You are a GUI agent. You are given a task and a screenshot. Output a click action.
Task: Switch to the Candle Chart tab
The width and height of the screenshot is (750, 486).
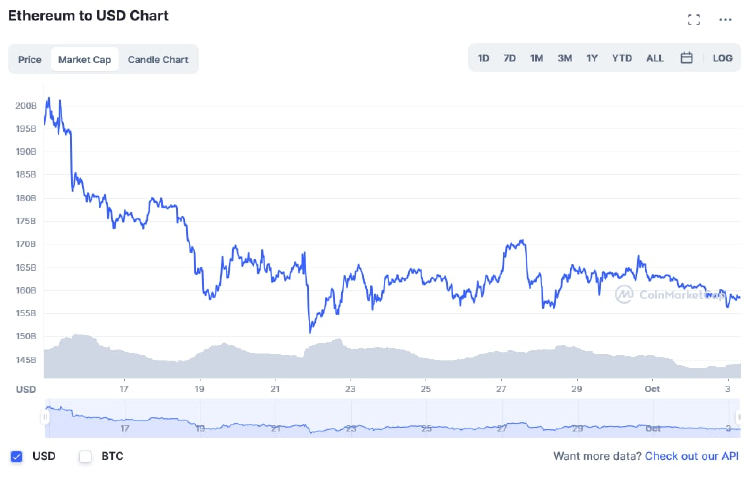click(158, 59)
